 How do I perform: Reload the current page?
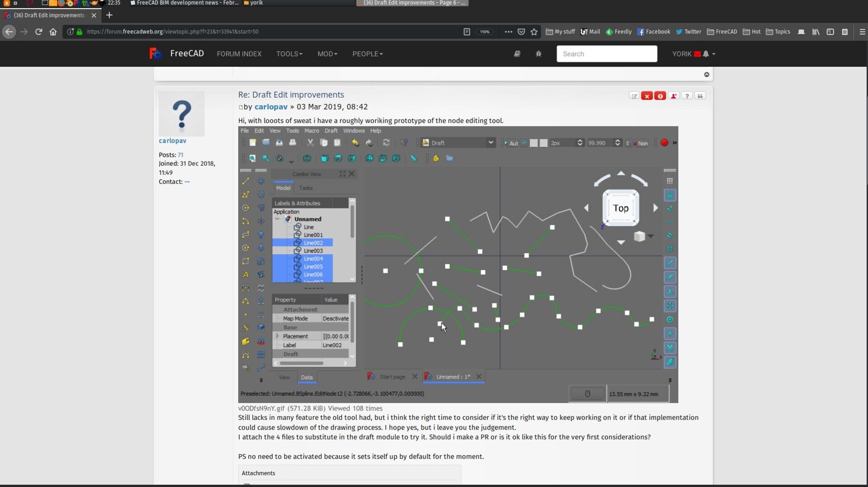[x=38, y=32]
